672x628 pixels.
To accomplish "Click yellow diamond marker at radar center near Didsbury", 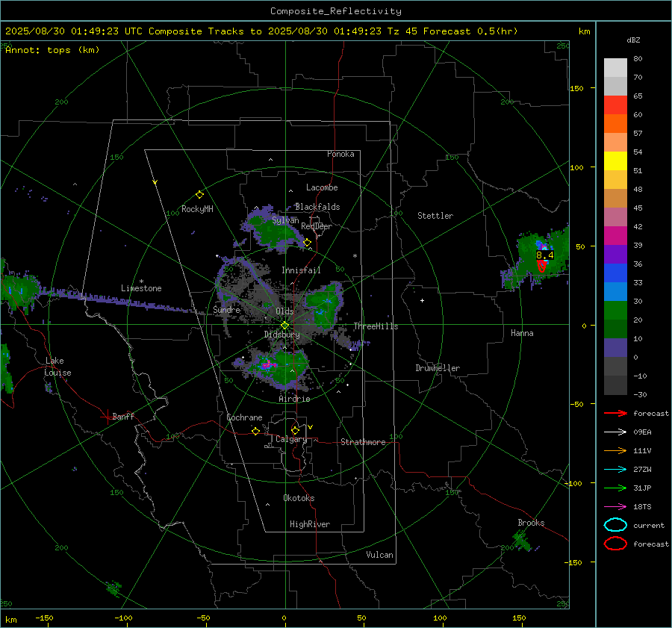I will tap(284, 326).
